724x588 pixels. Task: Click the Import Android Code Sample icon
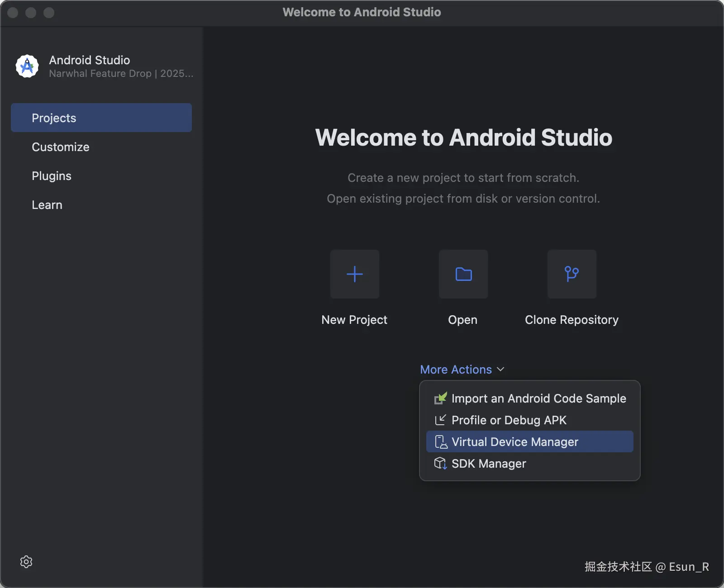point(441,398)
